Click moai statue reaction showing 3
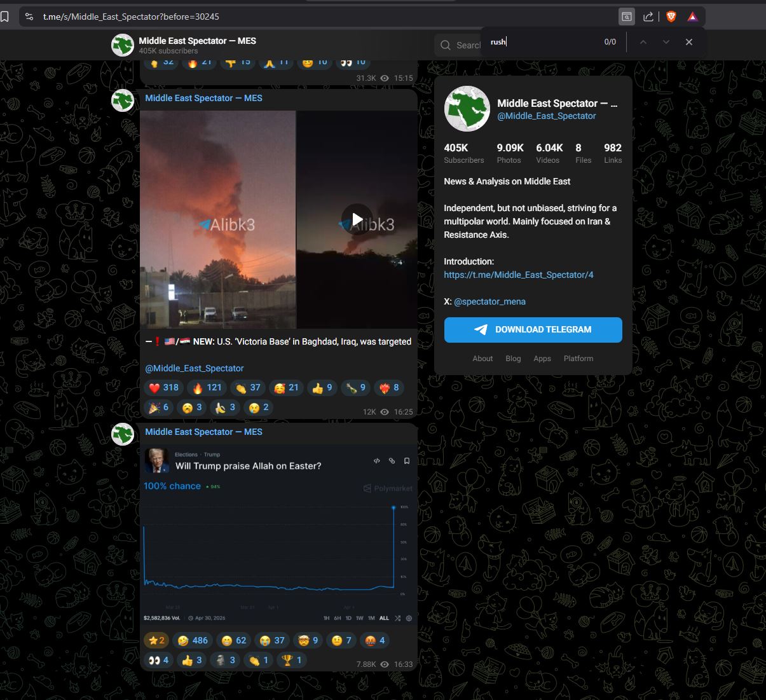 225,661
